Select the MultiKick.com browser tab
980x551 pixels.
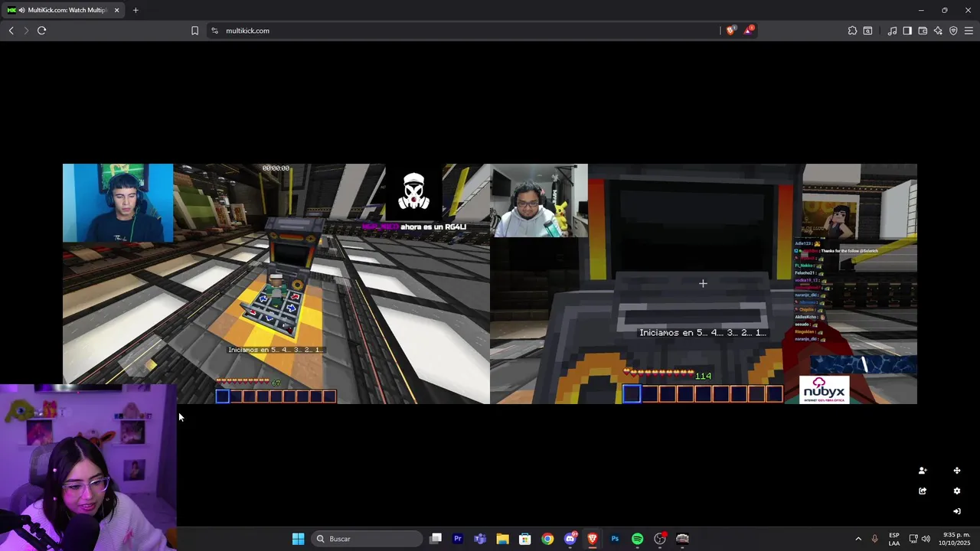[63, 10]
